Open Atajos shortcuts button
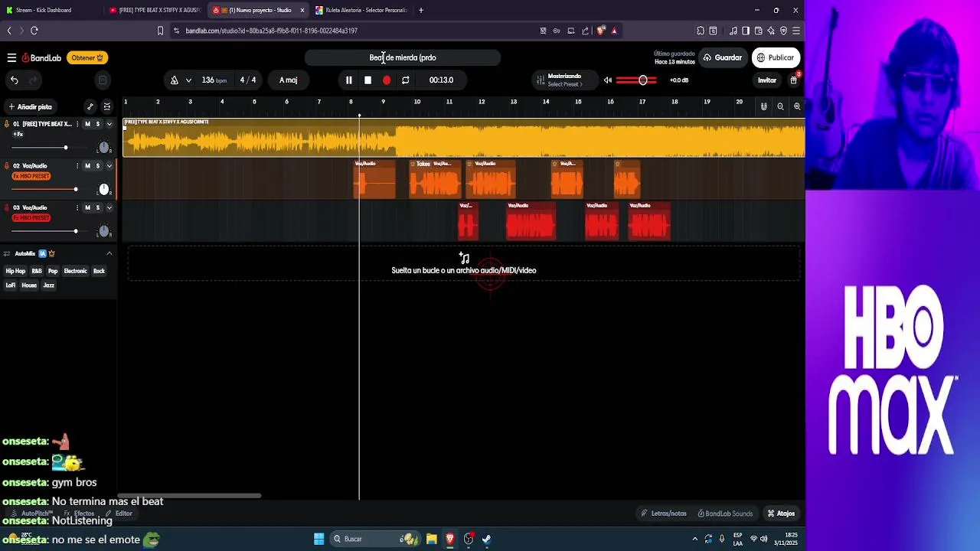This screenshot has height=551, width=980. [781, 514]
